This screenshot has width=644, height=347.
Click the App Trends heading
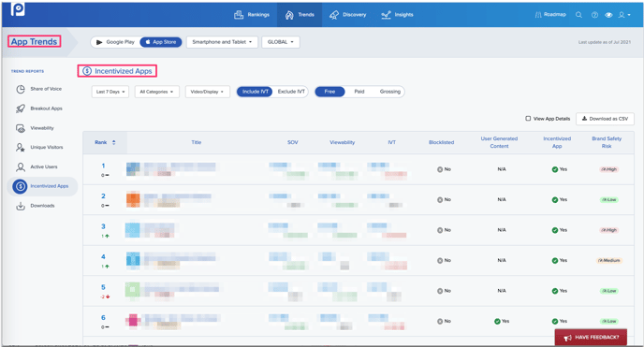34,41
